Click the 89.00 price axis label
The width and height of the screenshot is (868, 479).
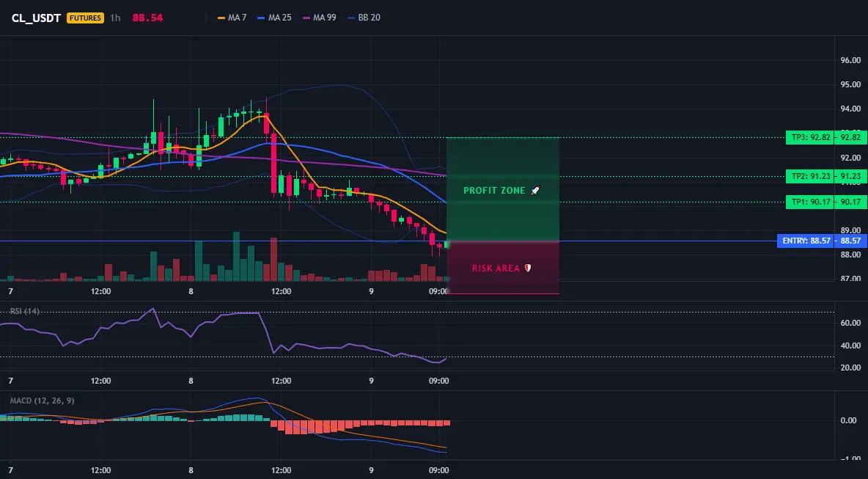pos(851,230)
